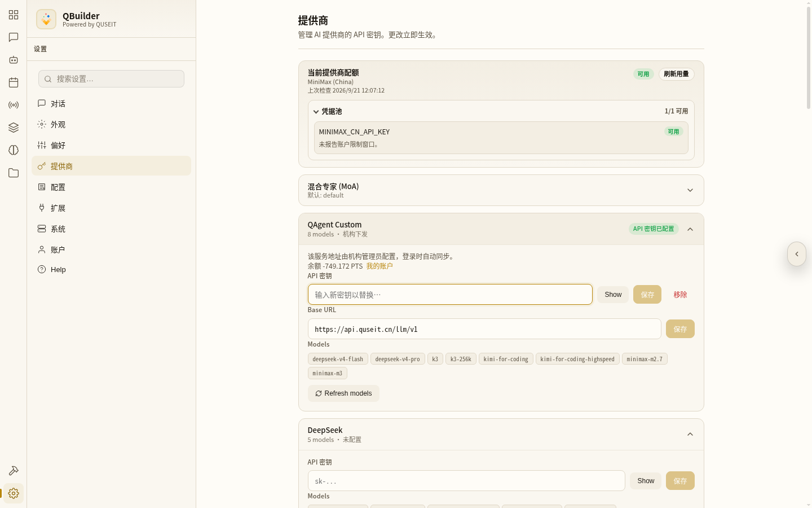Image resolution: width=812 pixels, height=508 pixels.
Task: Go to 配置 settings section
Action: (111, 187)
